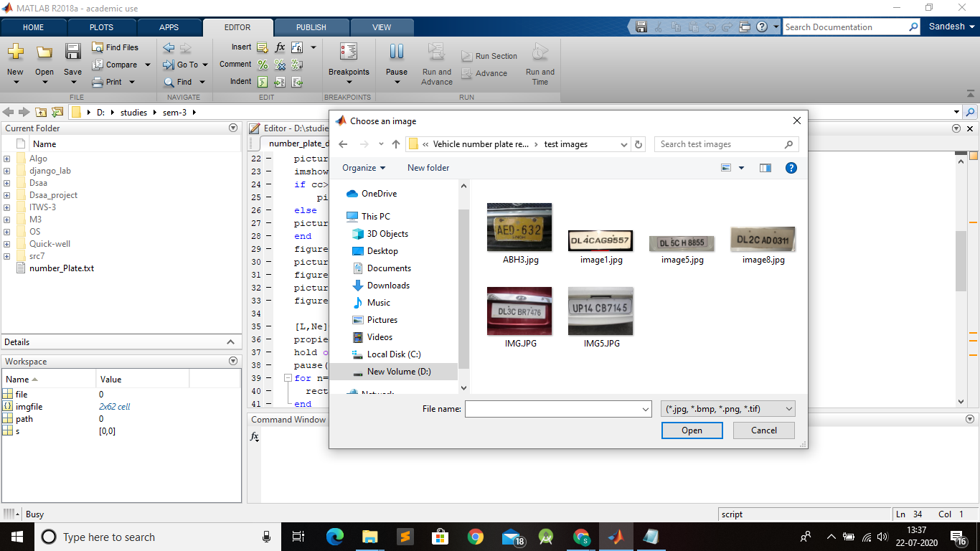
Task: Click the Run Section button
Action: (x=488, y=56)
